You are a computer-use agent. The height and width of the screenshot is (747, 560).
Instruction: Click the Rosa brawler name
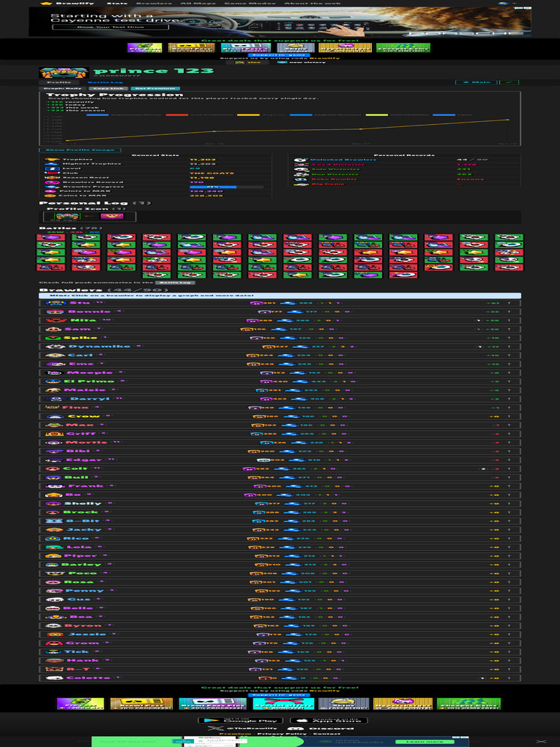(x=79, y=582)
